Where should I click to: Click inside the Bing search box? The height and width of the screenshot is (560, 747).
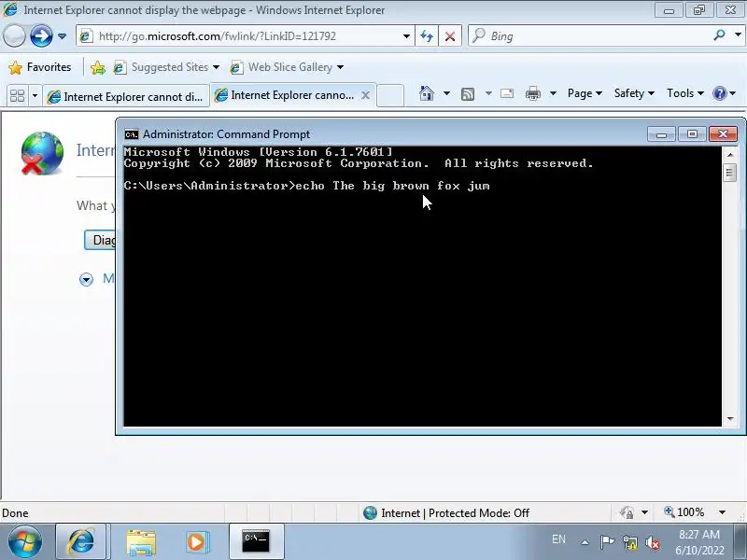pos(591,36)
